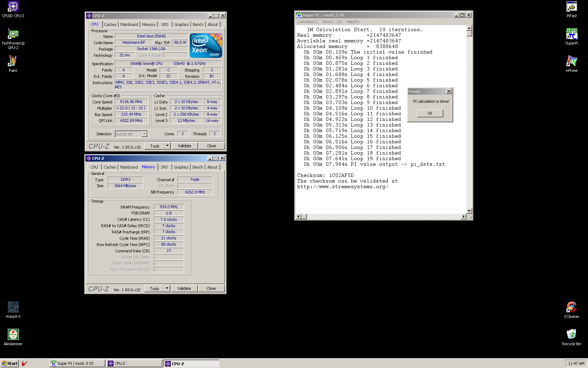
Task: Expand the Socket #1 selection dropdown
Action: click(x=144, y=134)
